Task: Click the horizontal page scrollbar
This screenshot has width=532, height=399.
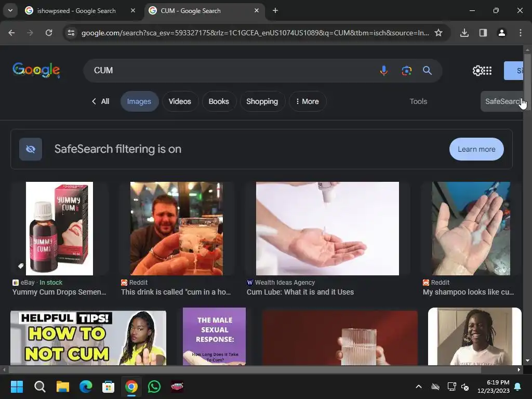Action: 244,370
